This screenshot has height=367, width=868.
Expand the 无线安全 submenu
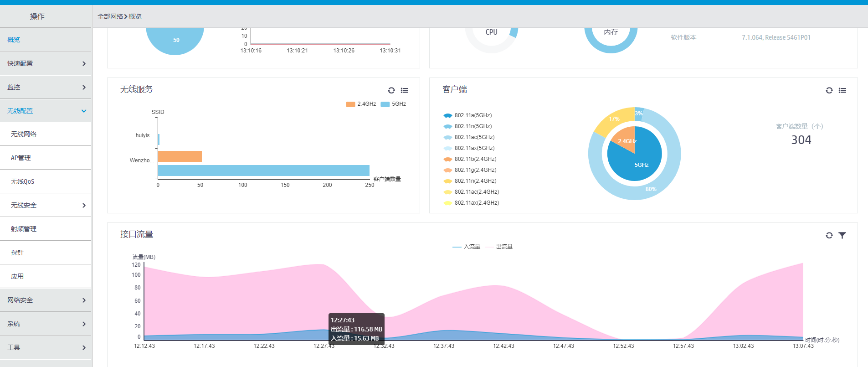[x=46, y=205]
